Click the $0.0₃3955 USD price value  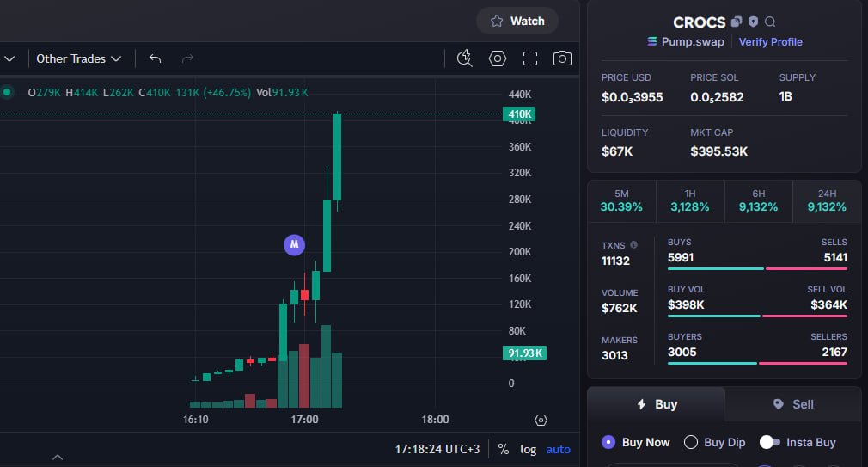(633, 97)
